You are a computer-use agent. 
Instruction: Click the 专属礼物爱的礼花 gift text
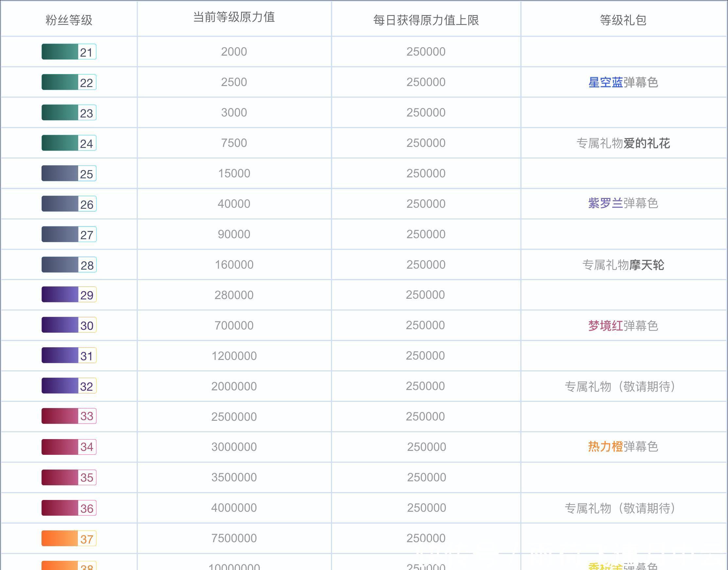pos(624,143)
